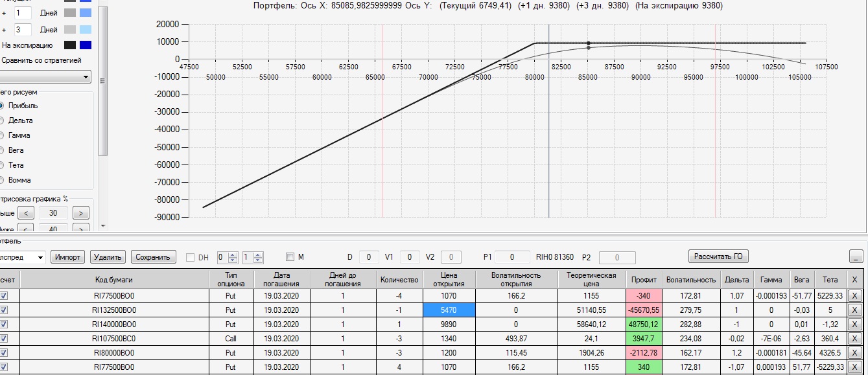Click the days field showing 3
The width and height of the screenshot is (868, 375).
click(23, 30)
